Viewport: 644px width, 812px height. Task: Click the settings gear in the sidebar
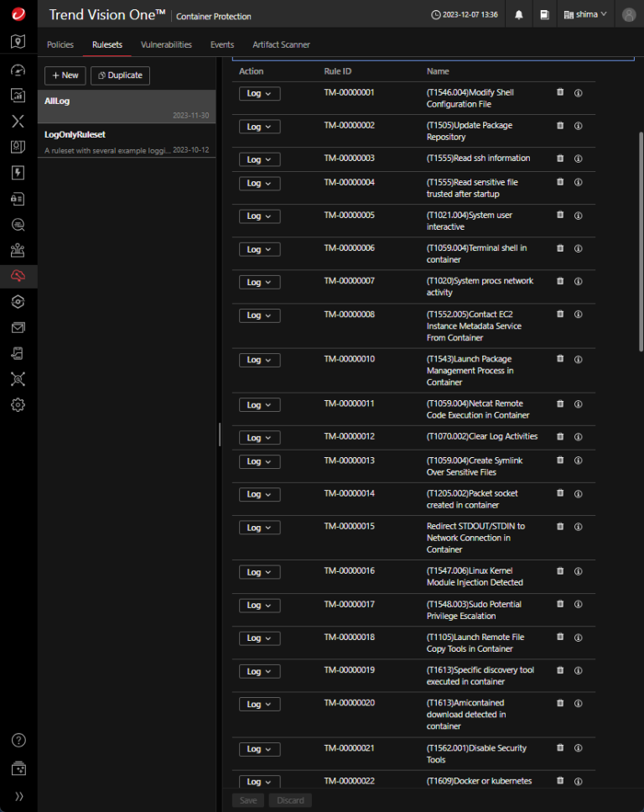pos(18,404)
